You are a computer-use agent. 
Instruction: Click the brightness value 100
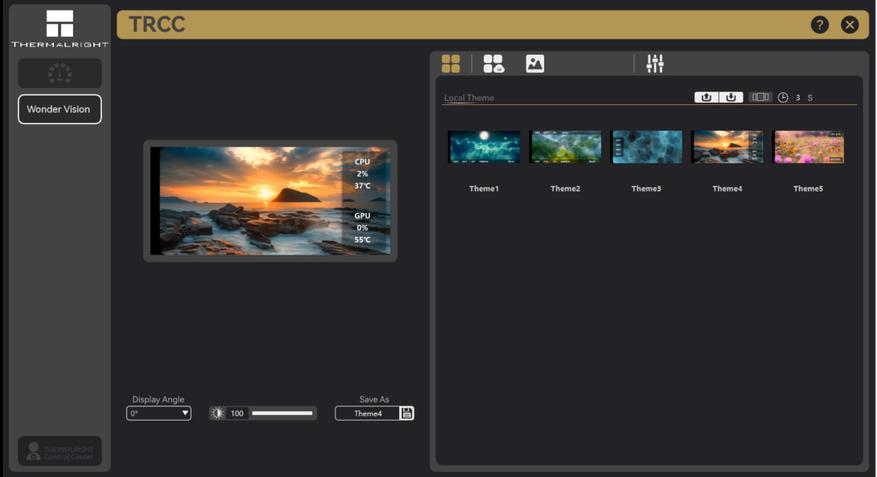click(237, 413)
